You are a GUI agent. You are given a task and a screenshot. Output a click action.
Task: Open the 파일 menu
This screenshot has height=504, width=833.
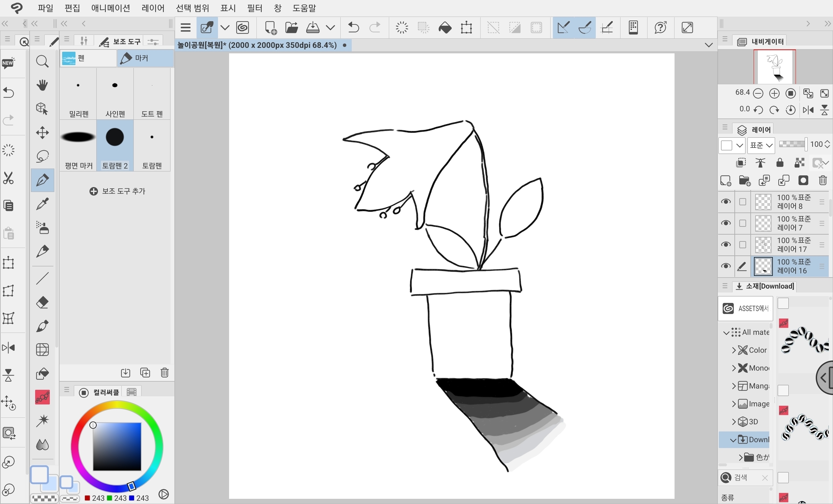45,8
